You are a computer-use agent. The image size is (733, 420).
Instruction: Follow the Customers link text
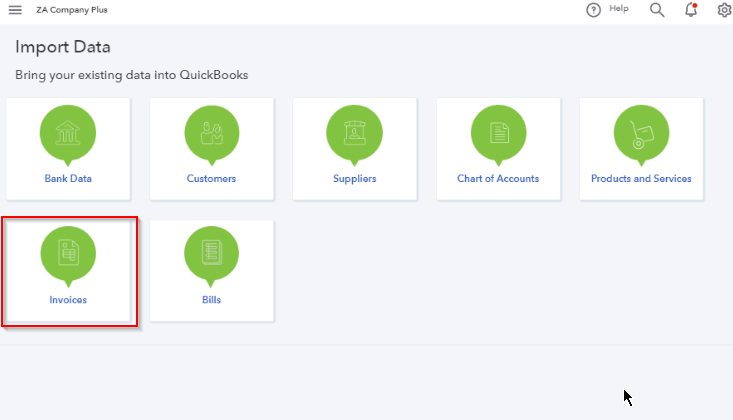pos(211,179)
